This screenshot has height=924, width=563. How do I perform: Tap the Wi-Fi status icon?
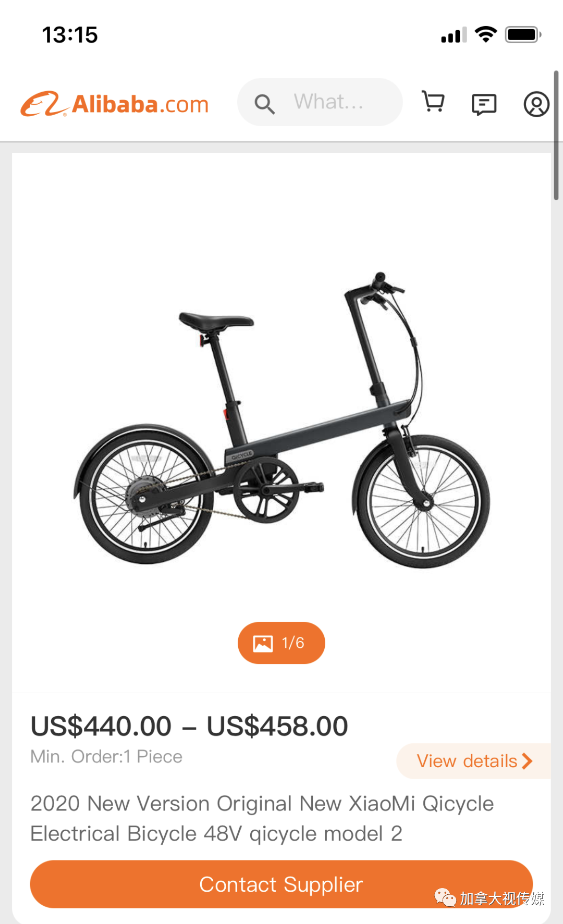tap(486, 34)
